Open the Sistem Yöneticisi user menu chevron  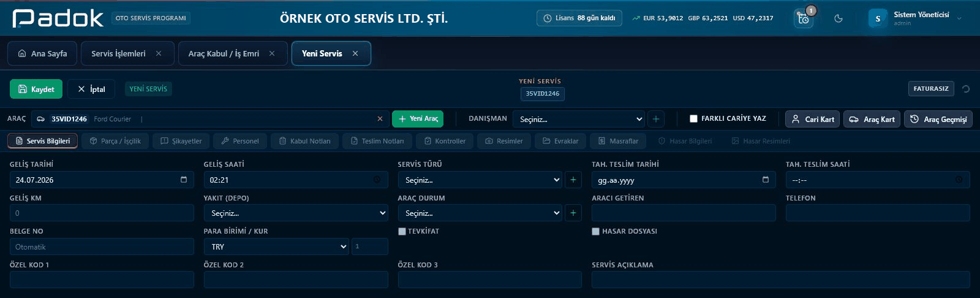(959, 18)
